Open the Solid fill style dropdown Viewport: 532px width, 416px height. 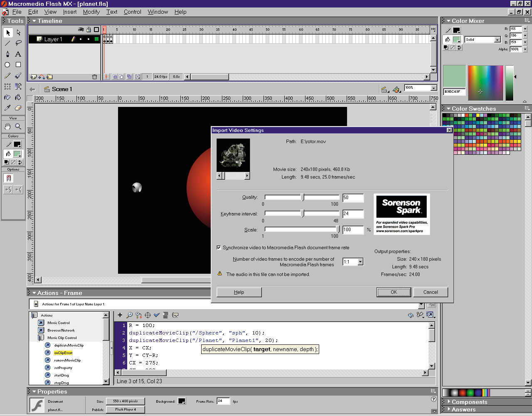(x=497, y=40)
